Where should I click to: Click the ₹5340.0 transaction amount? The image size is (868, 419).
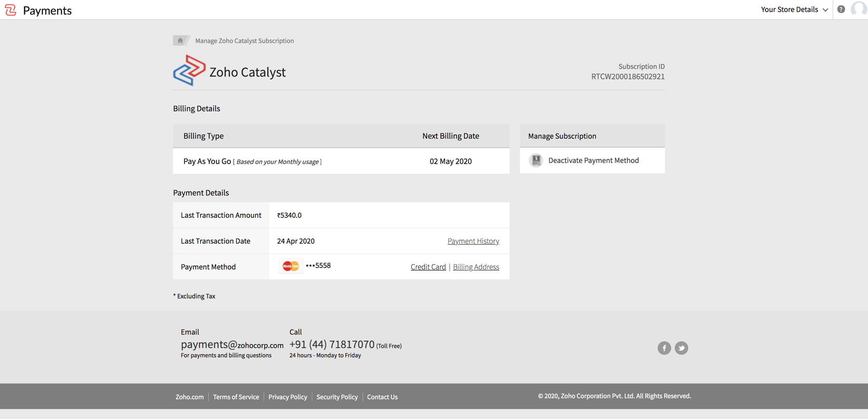[x=289, y=215]
